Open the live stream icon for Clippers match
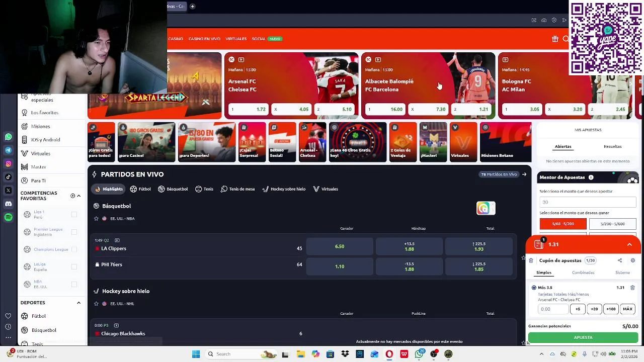The width and height of the screenshot is (644, 362). click(117, 240)
